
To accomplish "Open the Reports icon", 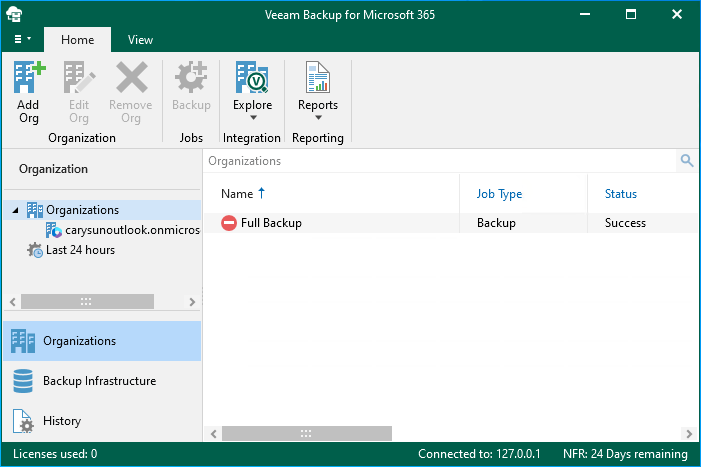I will point(318,78).
